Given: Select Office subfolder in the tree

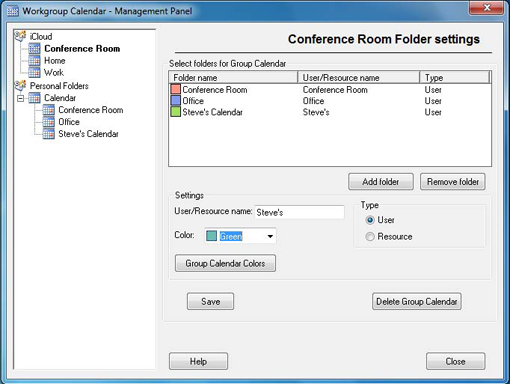Looking at the screenshot, I should coord(69,122).
